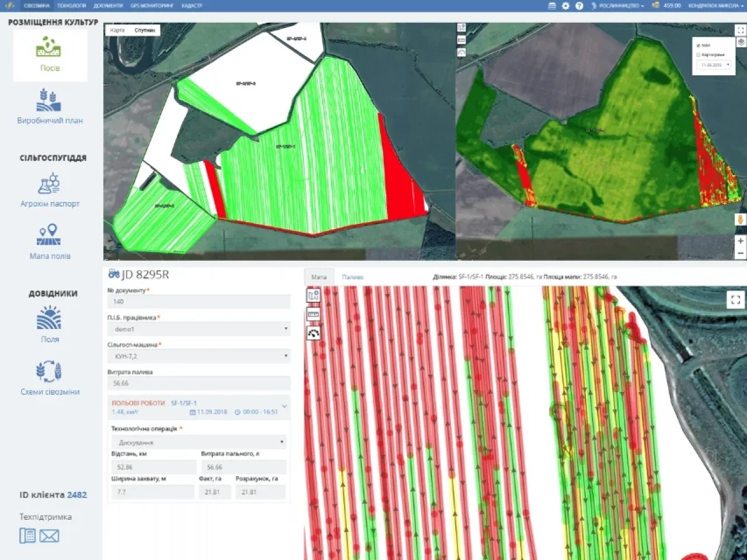Toggle the NDVI layer checkbox

699,45
